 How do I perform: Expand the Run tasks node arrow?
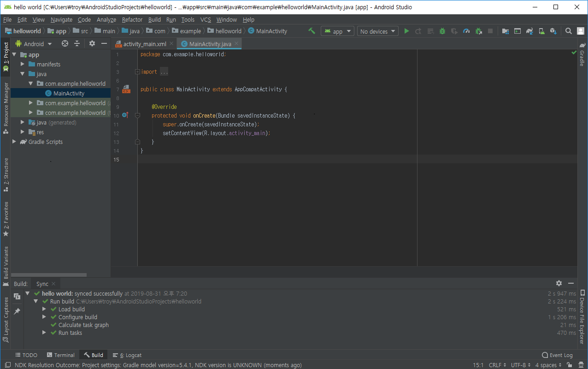tap(44, 333)
